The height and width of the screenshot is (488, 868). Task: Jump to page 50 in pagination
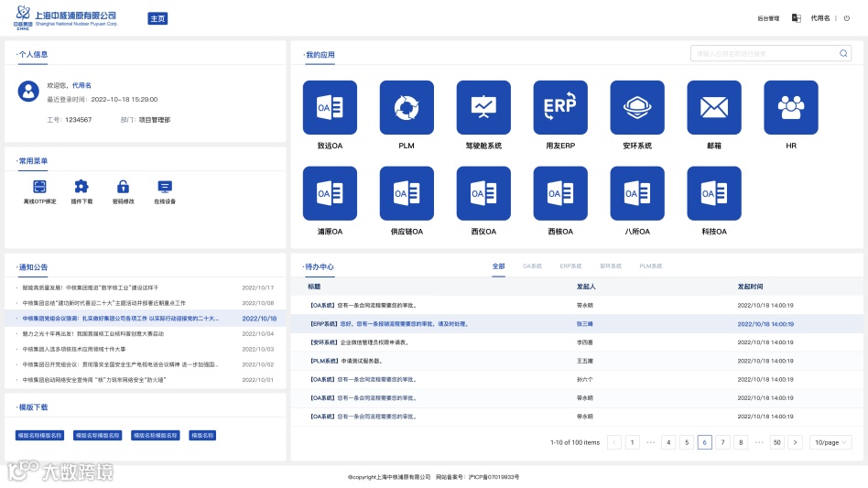pos(777,442)
